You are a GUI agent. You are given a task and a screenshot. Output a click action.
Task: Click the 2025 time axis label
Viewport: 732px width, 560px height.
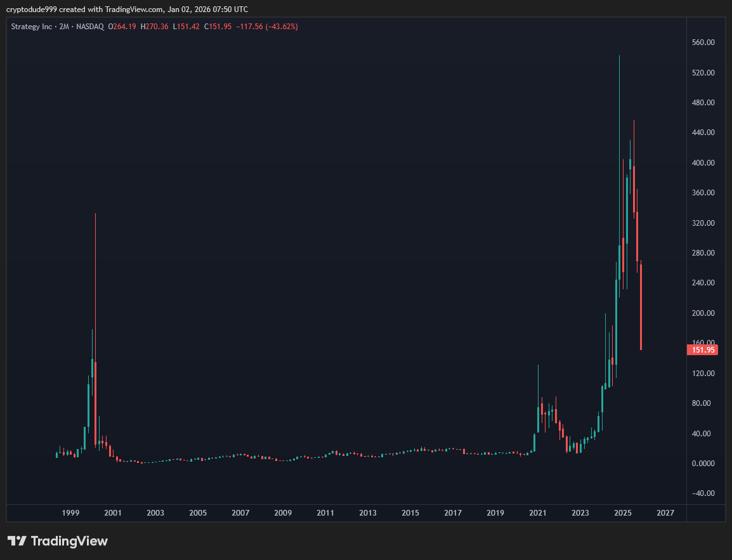tap(623, 513)
